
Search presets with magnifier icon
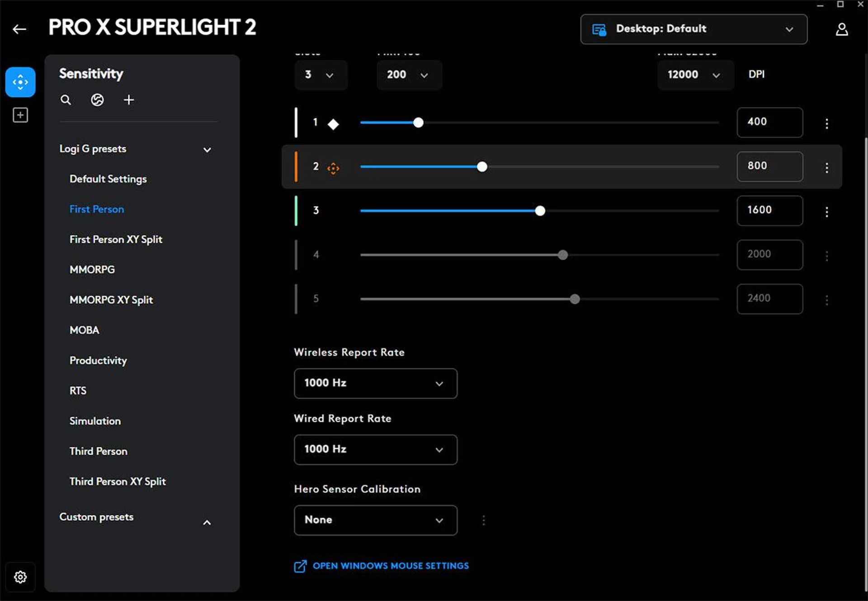tap(66, 100)
